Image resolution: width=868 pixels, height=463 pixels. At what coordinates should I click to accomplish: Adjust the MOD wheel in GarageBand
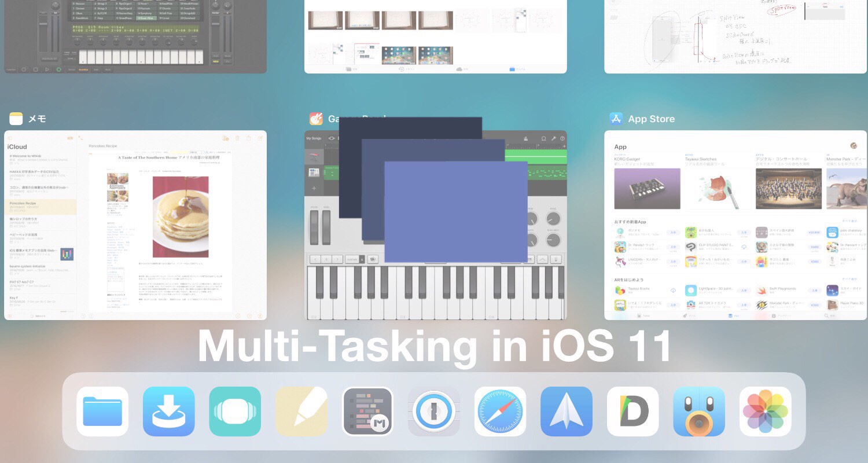tap(326, 226)
